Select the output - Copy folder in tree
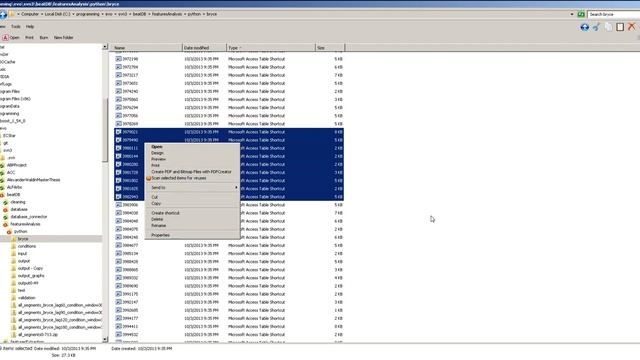This screenshot has width=640, height=360. click(30, 268)
